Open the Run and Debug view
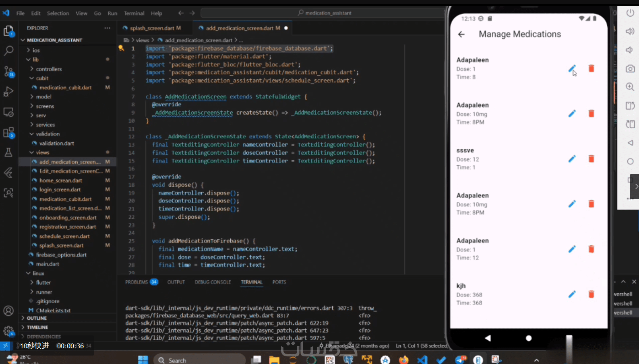The width and height of the screenshot is (639, 364). click(8, 92)
